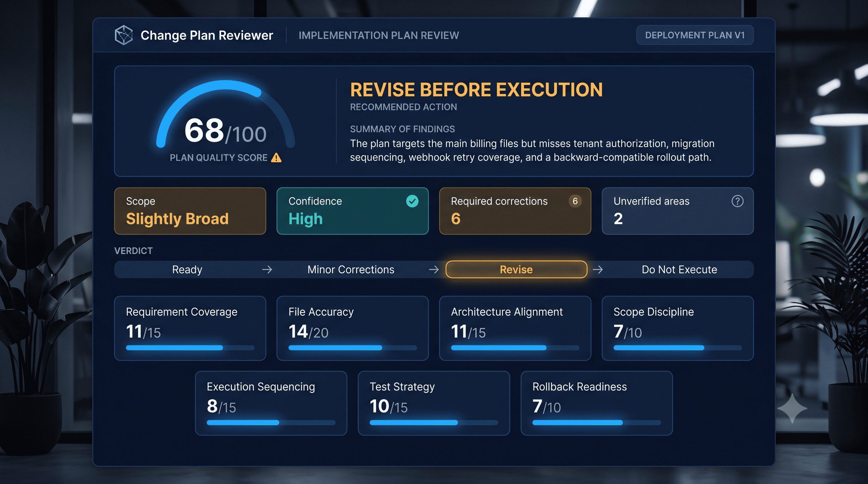Viewport: 868px width, 484px height.
Task: Click the High confidence value
Action: pyautogui.click(x=306, y=219)
